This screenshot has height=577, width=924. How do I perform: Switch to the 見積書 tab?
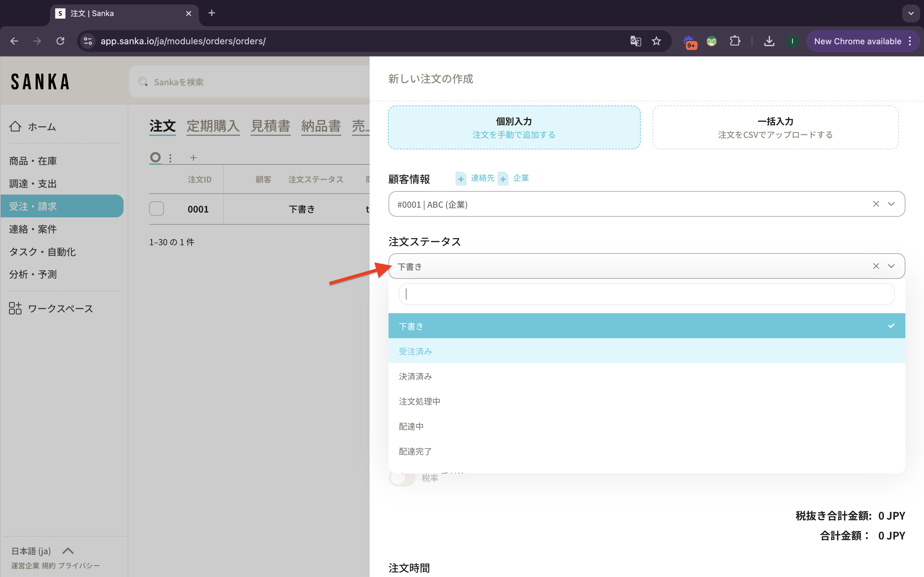point(270,126)
